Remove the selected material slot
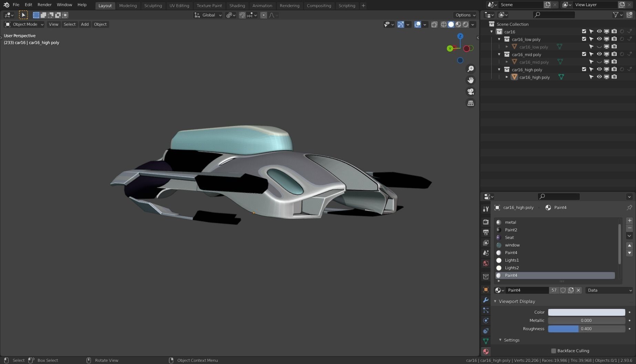 coord(629,228)
